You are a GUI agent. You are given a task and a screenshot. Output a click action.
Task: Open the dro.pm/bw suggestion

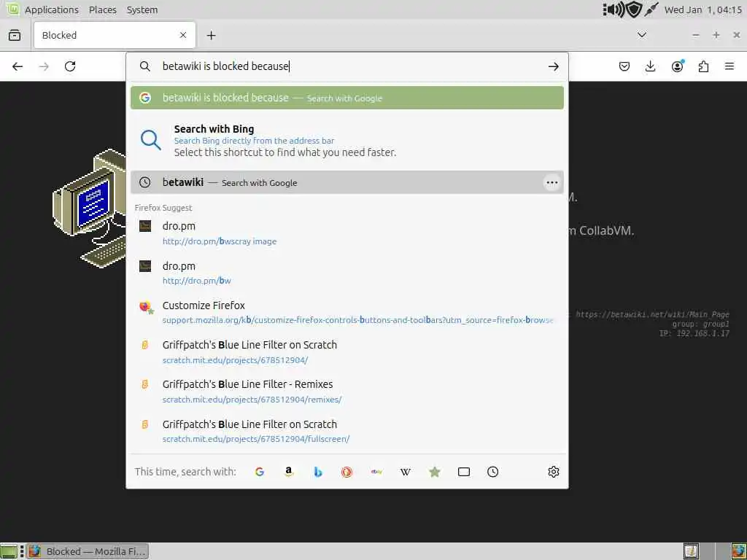tap(347, 273)
